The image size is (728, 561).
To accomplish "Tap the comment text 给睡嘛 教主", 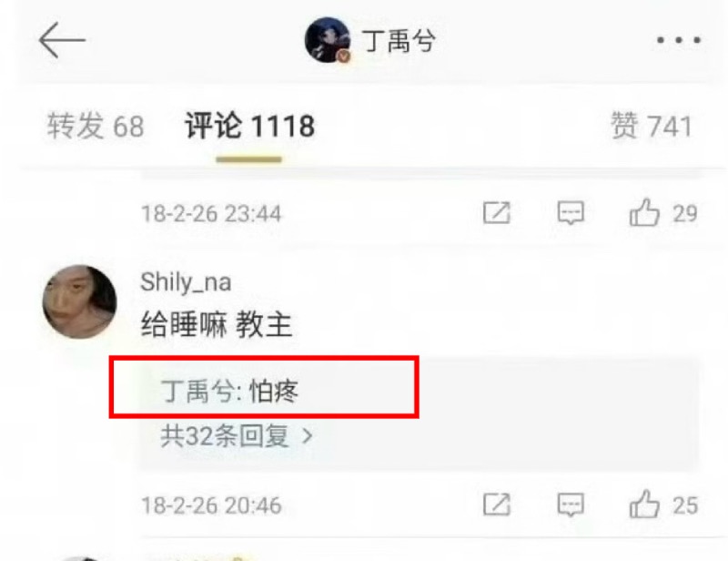I will [217, 324].
